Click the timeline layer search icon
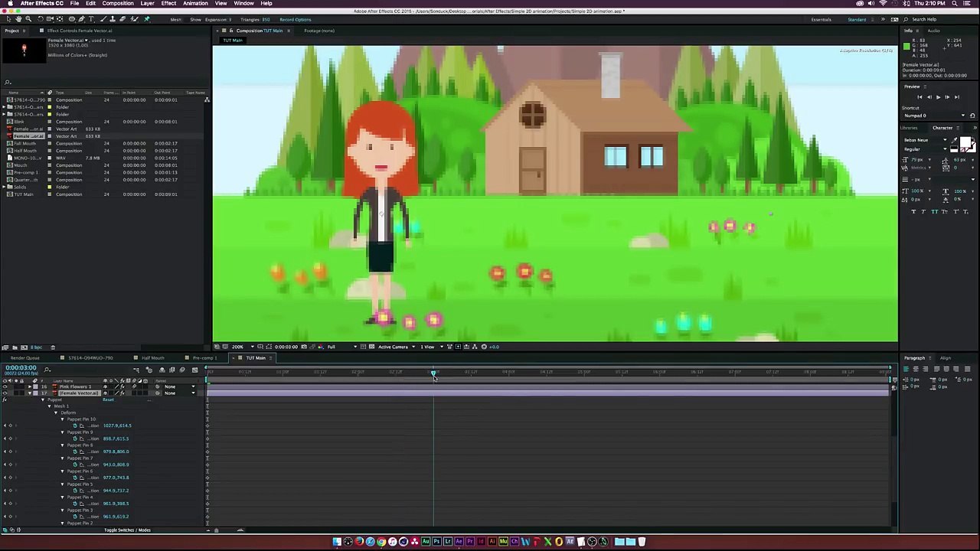980x551 pixels. point(47,370)
